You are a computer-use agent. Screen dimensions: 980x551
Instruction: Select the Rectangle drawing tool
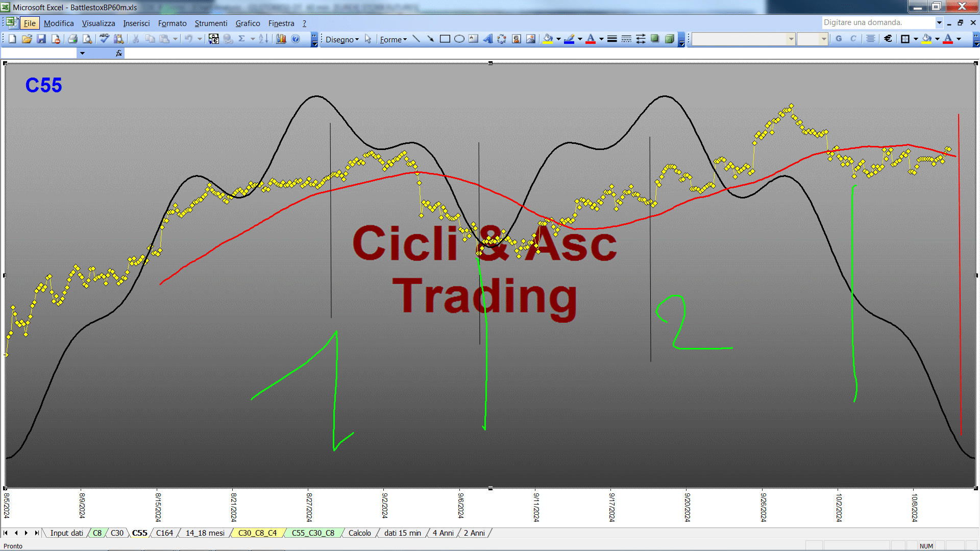coord(445,39)
